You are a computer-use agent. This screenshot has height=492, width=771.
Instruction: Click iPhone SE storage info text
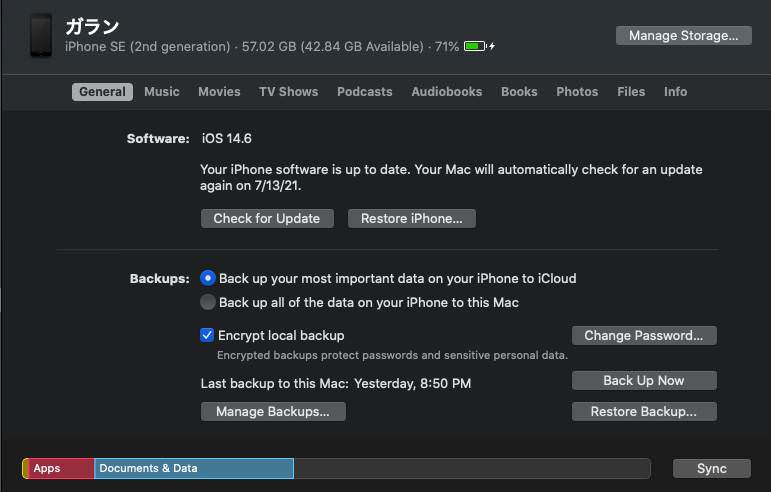pyautogui.click(x=262, y=47)
